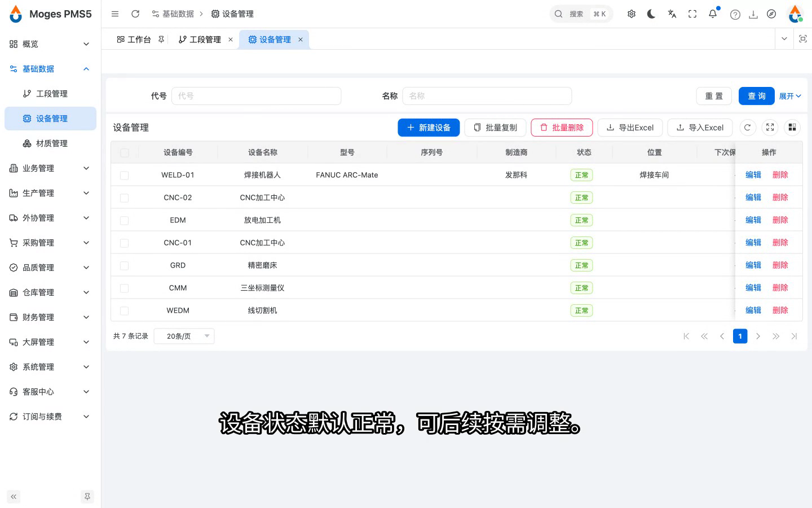Viewport: 812px width, 508px height.
Task: Enter fullscreen using header expand icon
Action: click(692, 14)
